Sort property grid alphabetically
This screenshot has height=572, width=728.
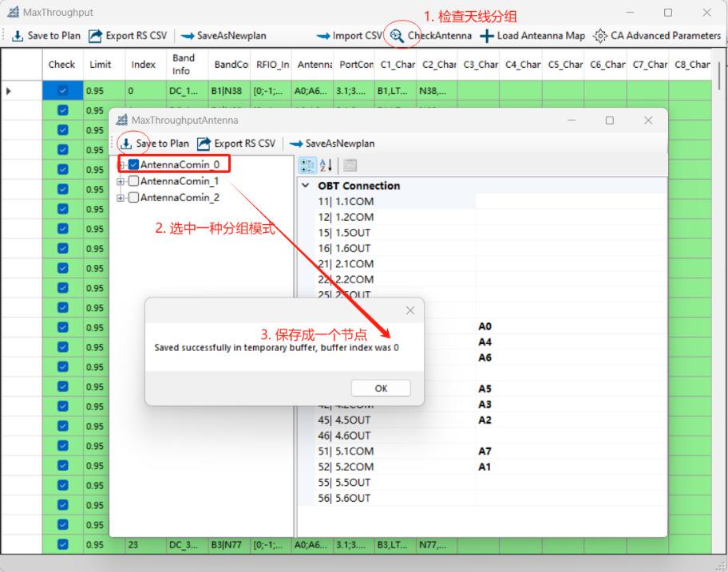326,165
